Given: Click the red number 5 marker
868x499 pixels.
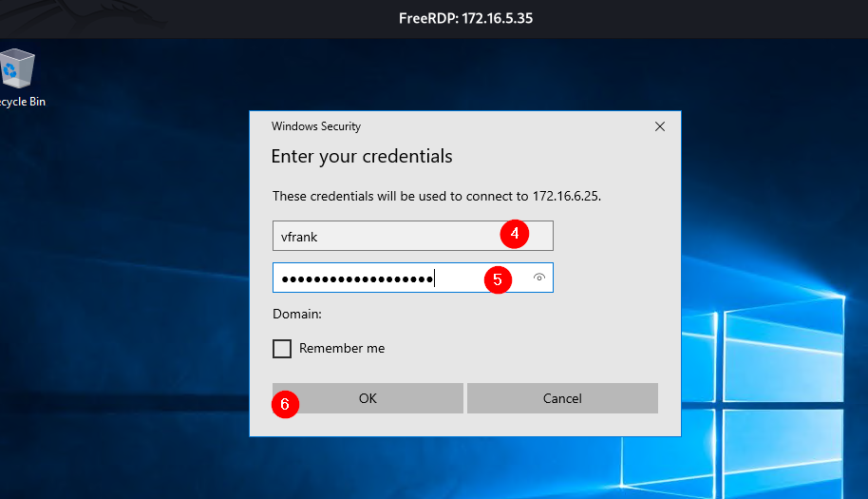Looking at the screenshot, I should [x=498, y=279].
